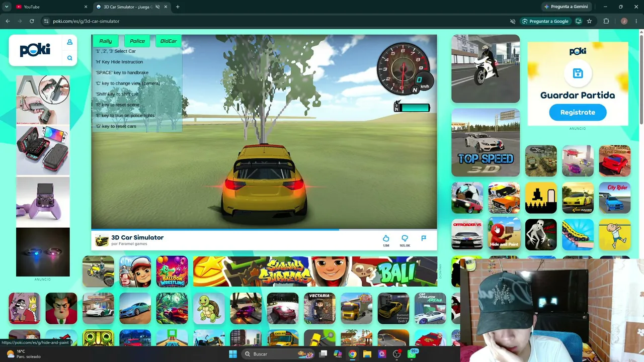644x362 pixels.
Task: Open the Poki user profile icon
Action: click(70, 42)
